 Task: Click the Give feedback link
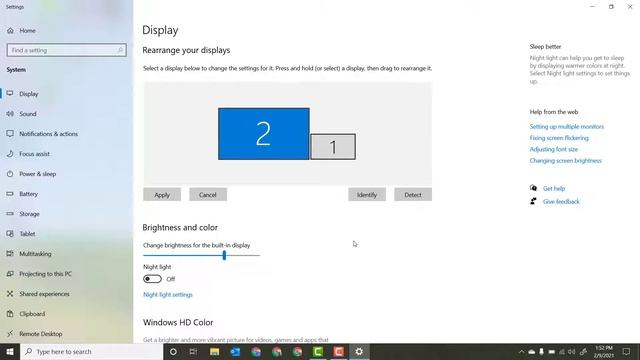tap(561, 202)
